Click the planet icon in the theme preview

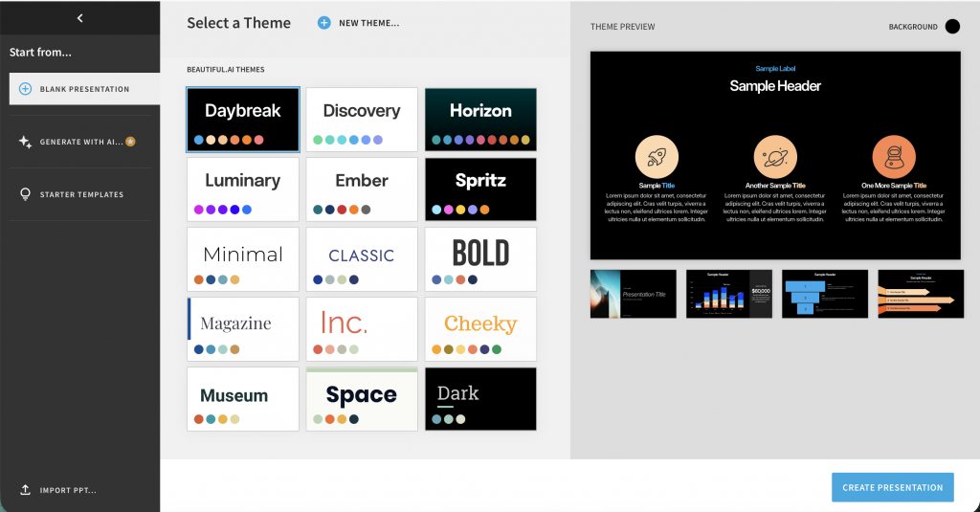(775, 157)
